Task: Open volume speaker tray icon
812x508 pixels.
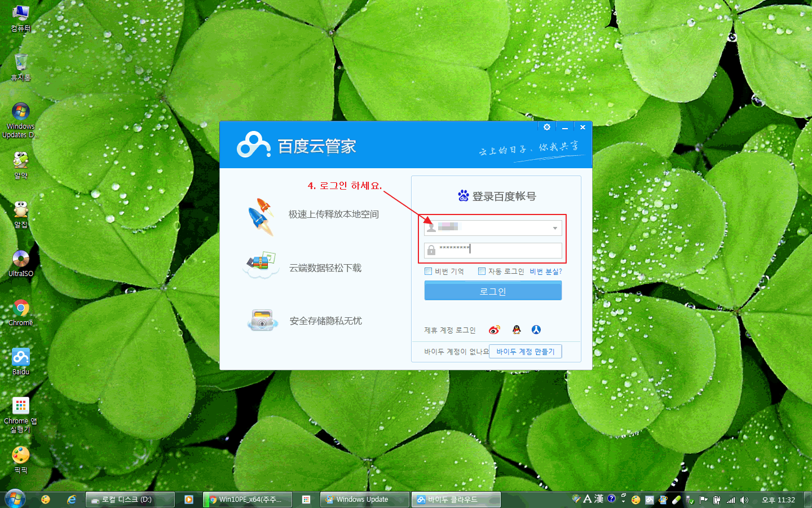Action: point(744,500)
